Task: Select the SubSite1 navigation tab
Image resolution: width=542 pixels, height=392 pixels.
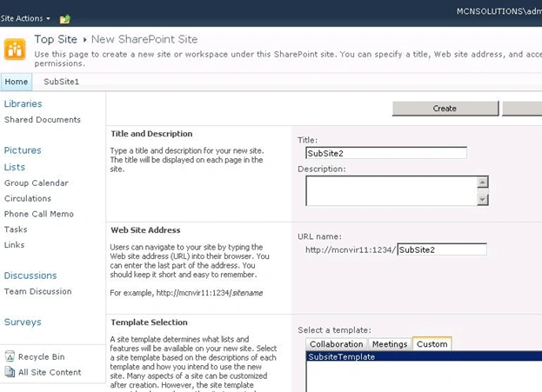Action: pos(61,82)
